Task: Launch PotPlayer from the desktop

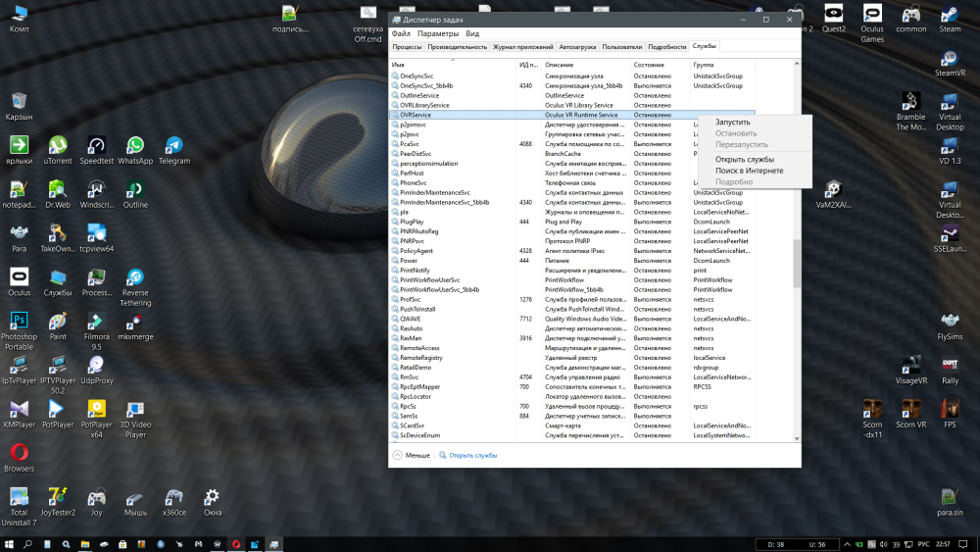Action: 57,409
